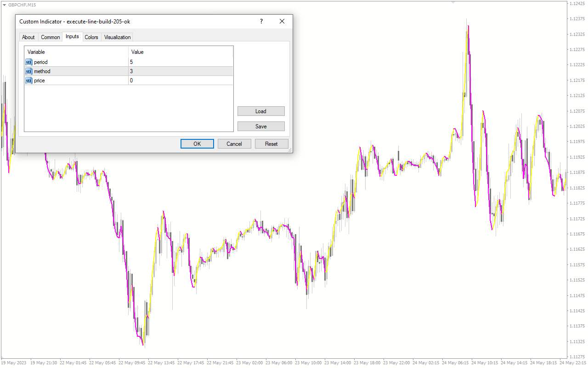
Task: Click the method variable icon
Action: pos(29,71)
